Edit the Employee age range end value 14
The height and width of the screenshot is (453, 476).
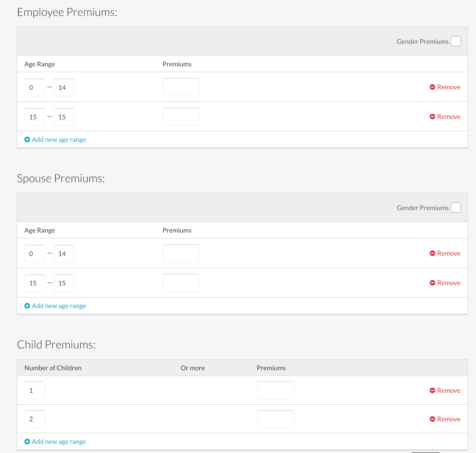[64, 87]
